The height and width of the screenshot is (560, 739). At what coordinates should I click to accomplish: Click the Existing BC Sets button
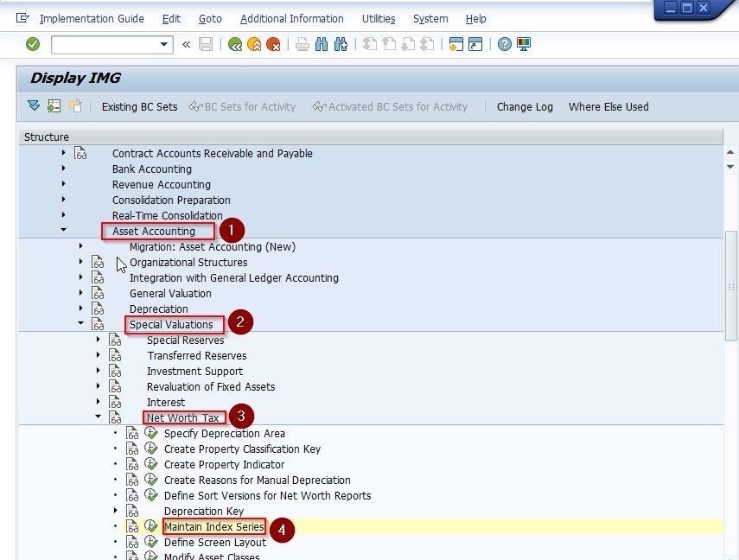coord(139,107)
